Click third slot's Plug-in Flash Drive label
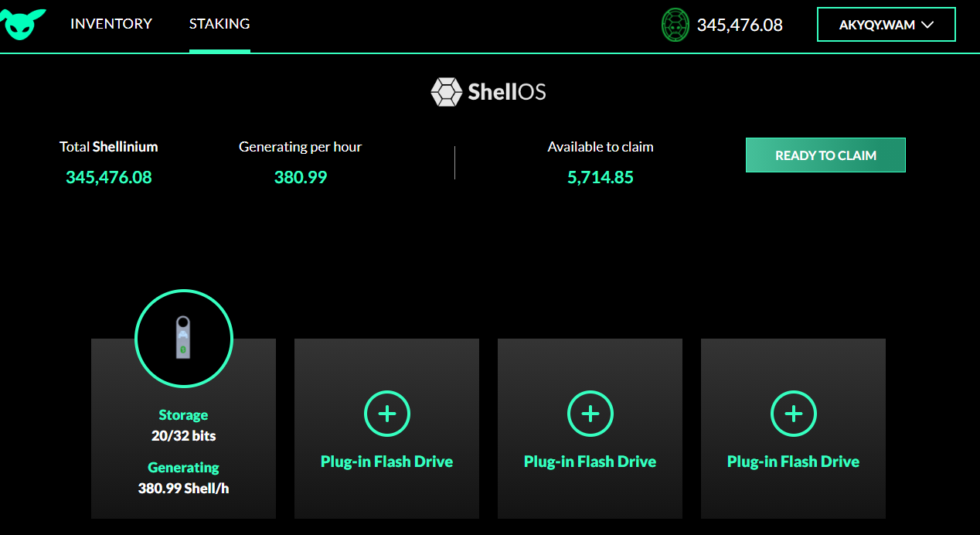This screenshot has height=535, width=980. 590,462
